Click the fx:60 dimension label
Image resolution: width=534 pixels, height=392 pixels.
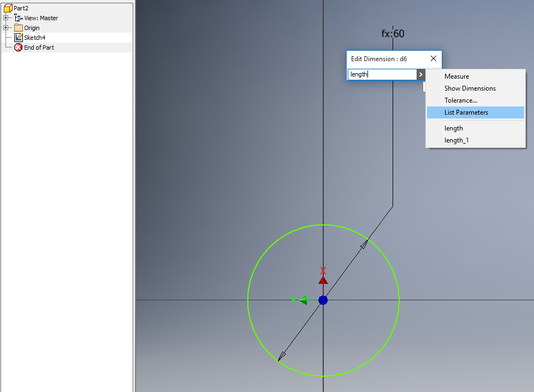(x=393, y=33)
